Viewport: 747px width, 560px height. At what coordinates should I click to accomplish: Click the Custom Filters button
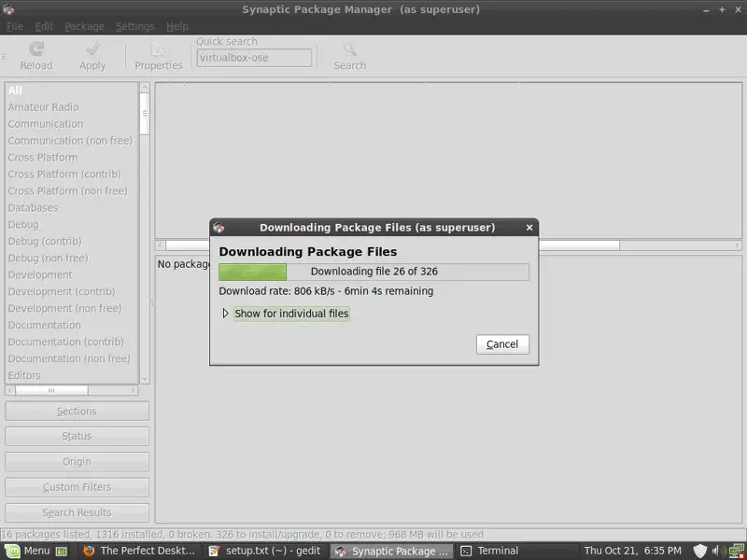[x=77, y=487]
